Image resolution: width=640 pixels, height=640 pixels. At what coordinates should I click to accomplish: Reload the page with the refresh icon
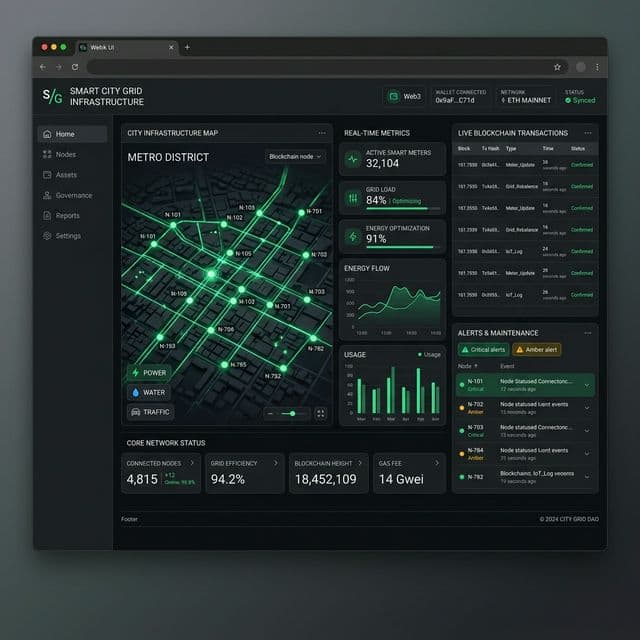coord(75,67)
